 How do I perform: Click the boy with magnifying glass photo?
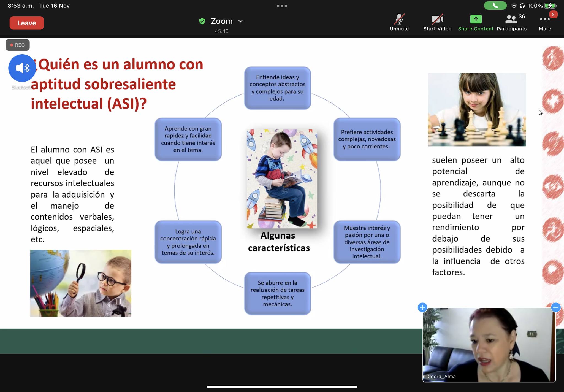pos(81,283)
